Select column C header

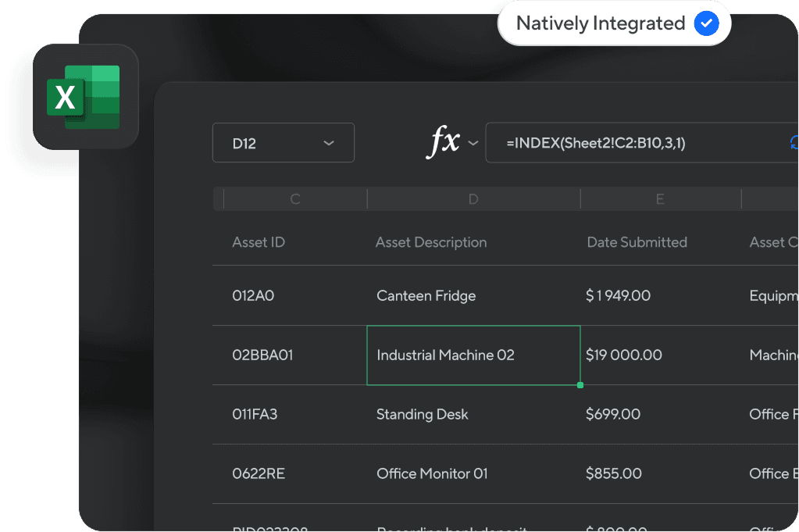point(295,198)
